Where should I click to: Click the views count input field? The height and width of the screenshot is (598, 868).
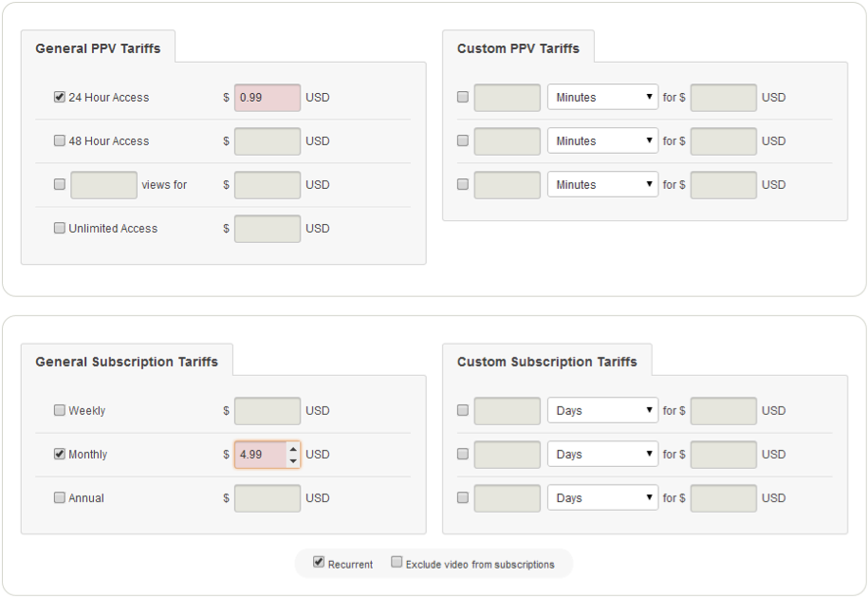click(x=103, y=185)
